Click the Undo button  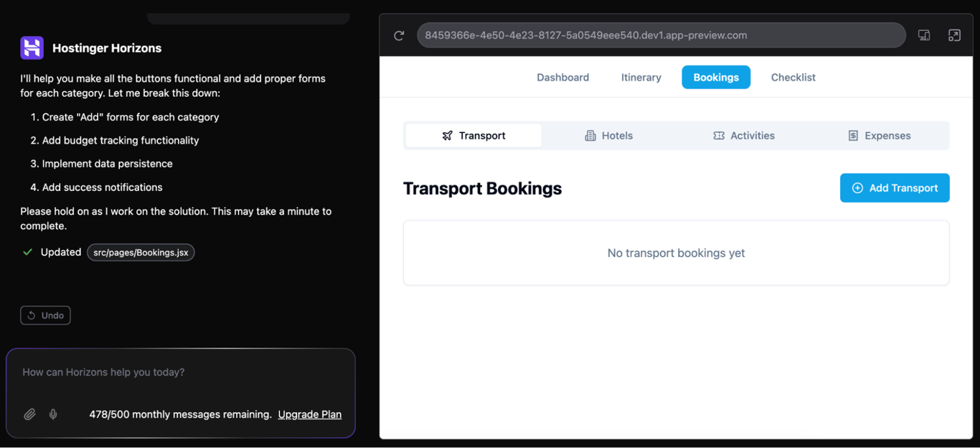point(45,315)
